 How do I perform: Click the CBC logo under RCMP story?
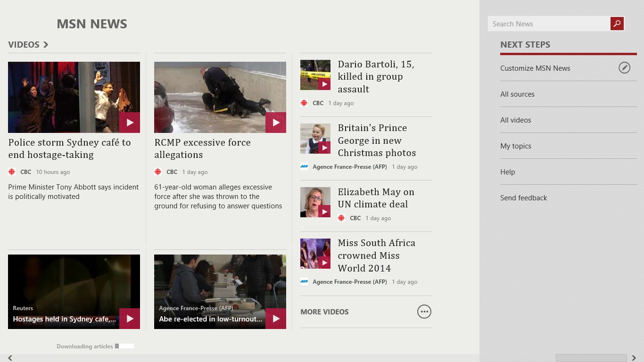[158, 172]
